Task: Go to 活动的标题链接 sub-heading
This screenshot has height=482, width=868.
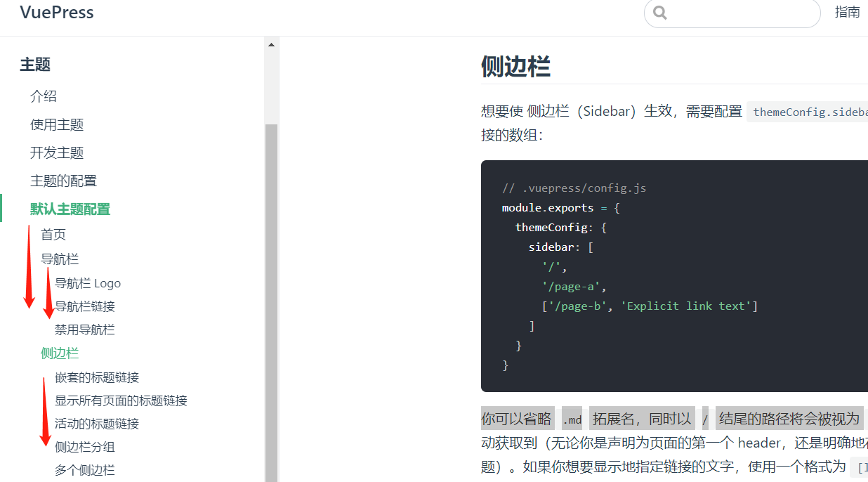Action: click(97, 424)
